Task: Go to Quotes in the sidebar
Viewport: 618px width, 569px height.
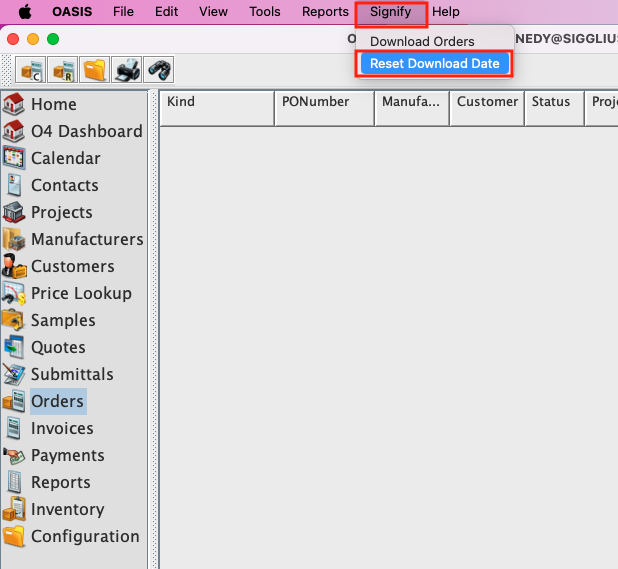Action: tap(58, 347)
